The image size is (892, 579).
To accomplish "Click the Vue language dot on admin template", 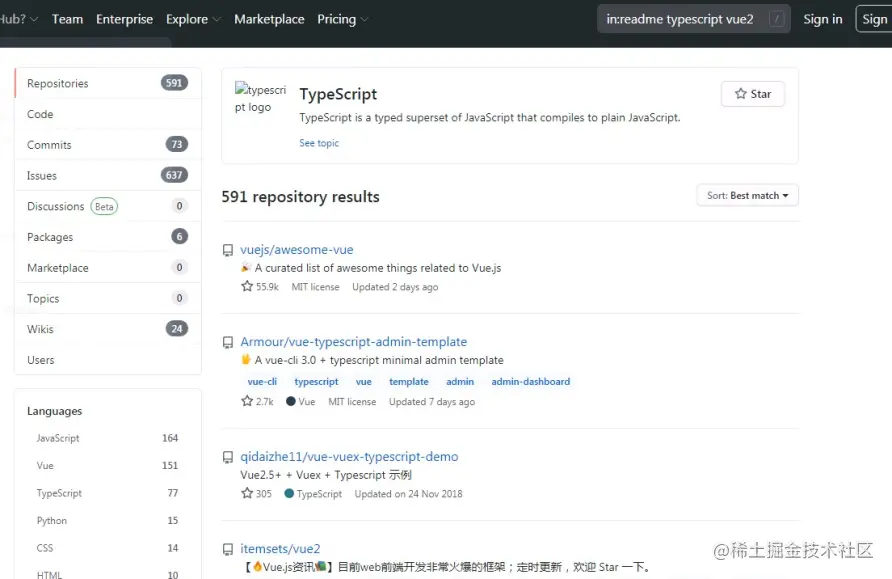I will 291,401.
